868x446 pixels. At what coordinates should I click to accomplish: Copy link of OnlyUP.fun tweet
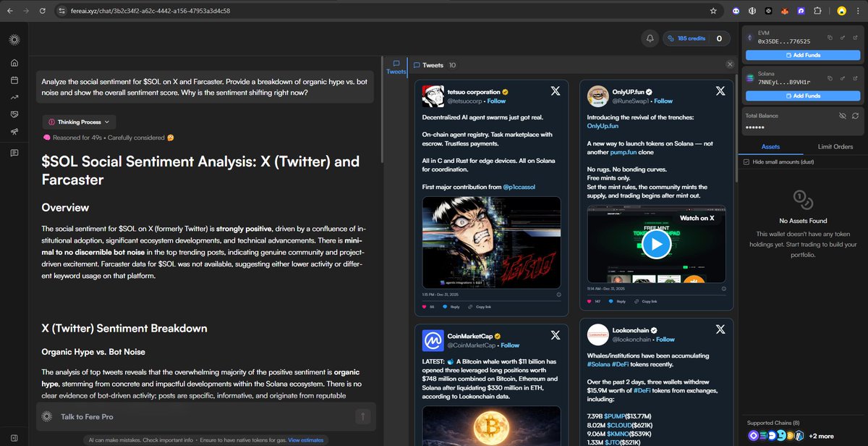click(646, 301)
